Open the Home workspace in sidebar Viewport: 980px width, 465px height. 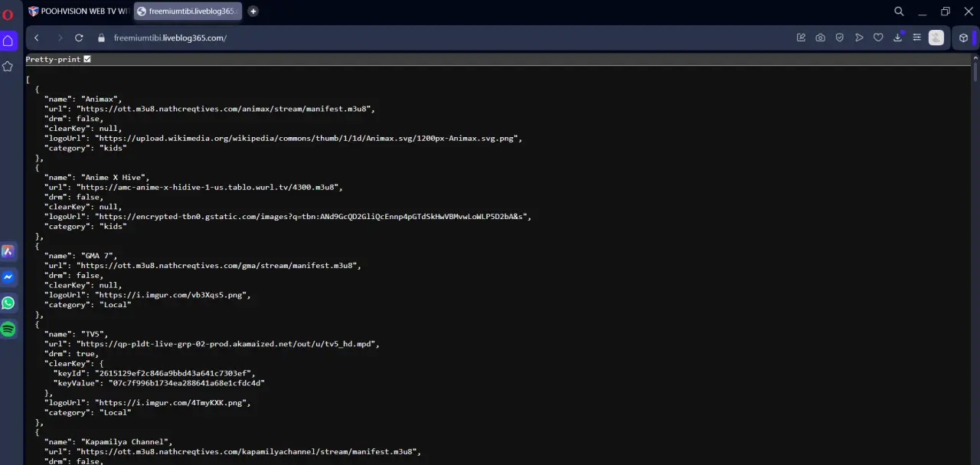[x=8, y=41]
